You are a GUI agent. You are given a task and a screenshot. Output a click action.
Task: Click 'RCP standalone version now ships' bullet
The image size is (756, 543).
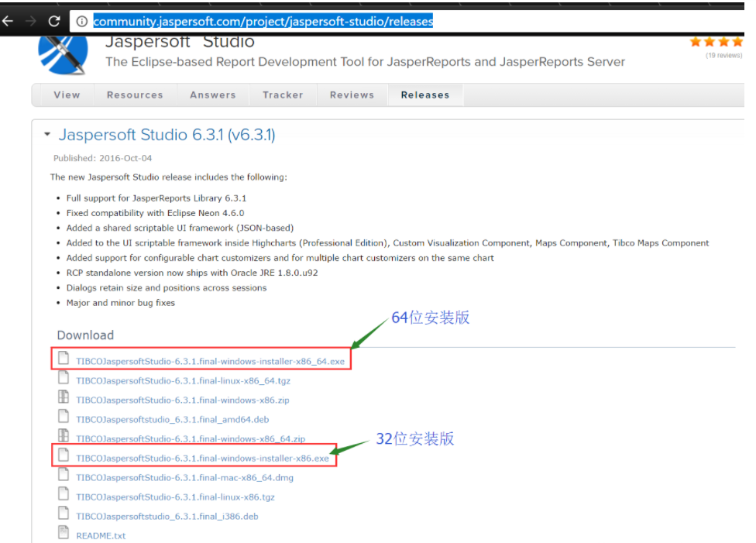[192, 273]
